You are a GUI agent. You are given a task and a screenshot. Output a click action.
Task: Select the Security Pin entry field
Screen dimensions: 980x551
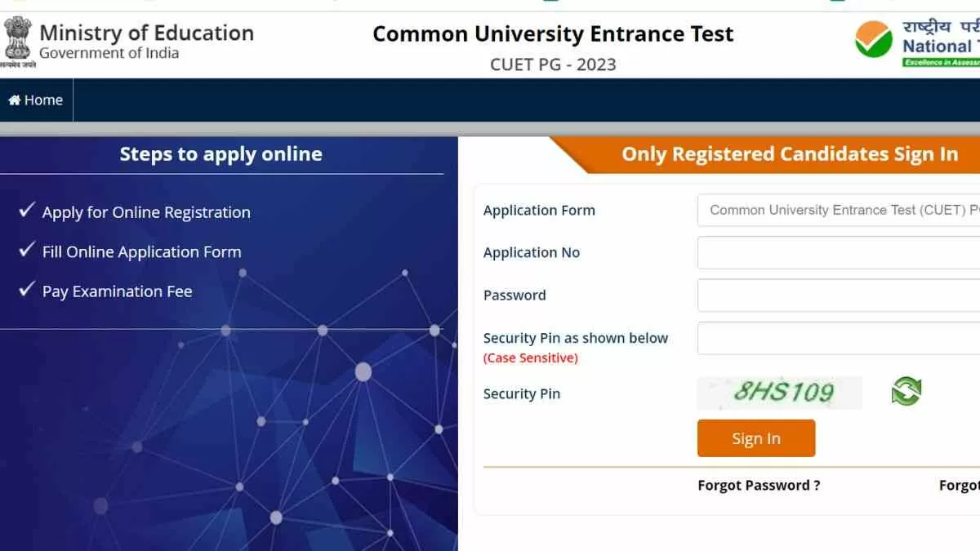coord(838,338)
